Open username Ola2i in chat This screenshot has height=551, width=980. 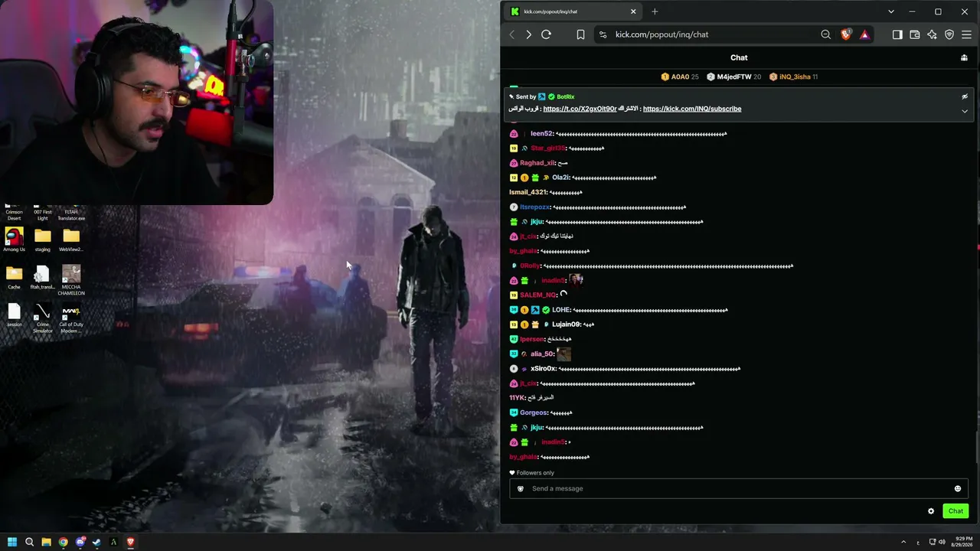(x=560, y=178)
